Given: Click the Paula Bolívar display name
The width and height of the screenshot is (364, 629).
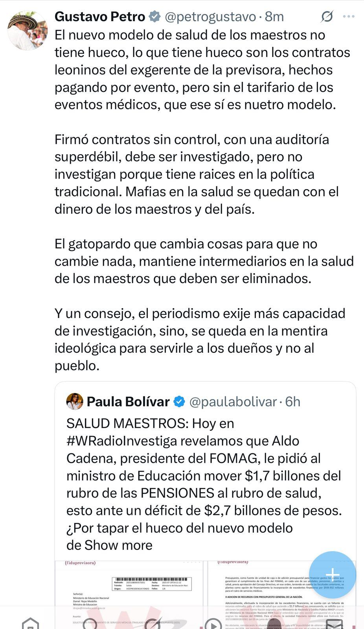Looking at the screenshot, I should point(128,401).
